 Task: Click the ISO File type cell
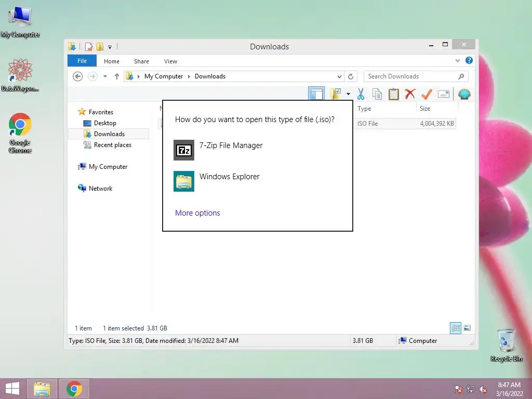(367, 124)
